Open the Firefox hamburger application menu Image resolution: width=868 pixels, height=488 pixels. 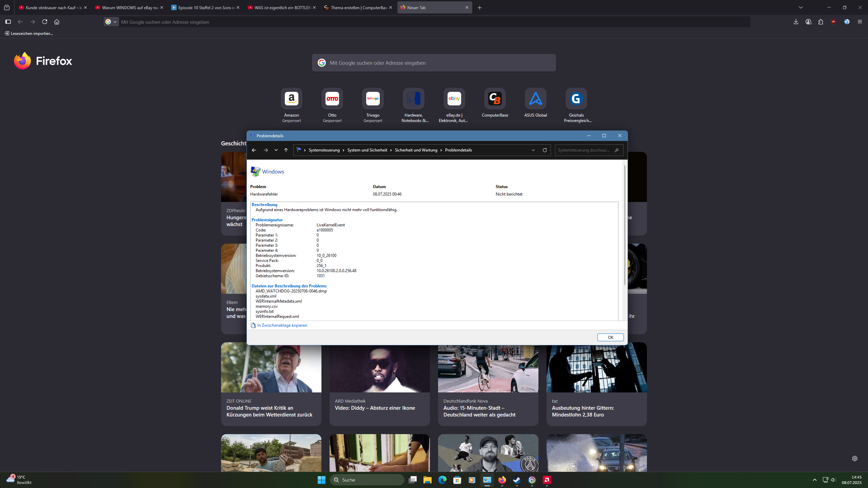click(x=860, y=22)
